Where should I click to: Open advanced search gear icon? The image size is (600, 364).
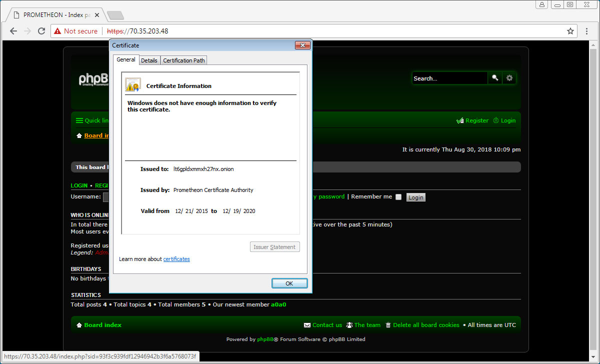(x=509, y=78)
